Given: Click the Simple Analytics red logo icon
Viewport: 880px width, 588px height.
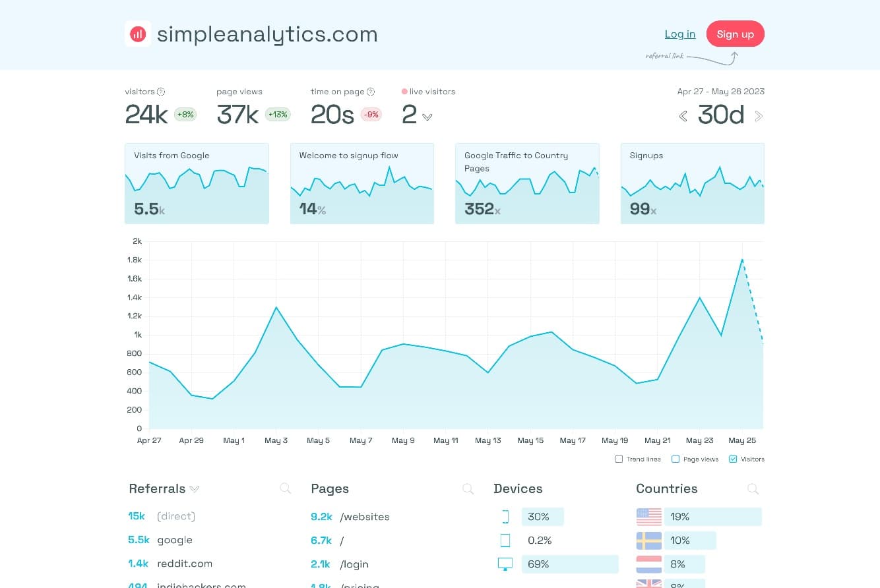Looking at the screenshot, I should (x=138, y=34).
